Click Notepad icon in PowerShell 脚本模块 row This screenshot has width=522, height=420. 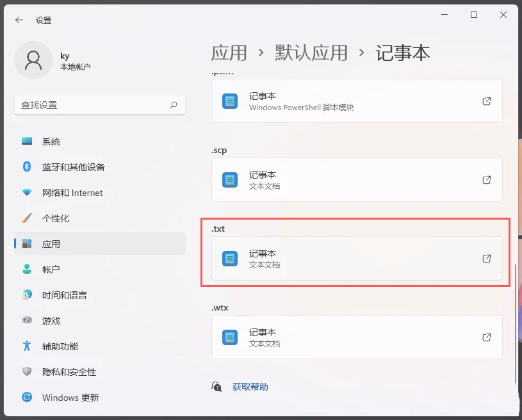click(x=230, y=101)
